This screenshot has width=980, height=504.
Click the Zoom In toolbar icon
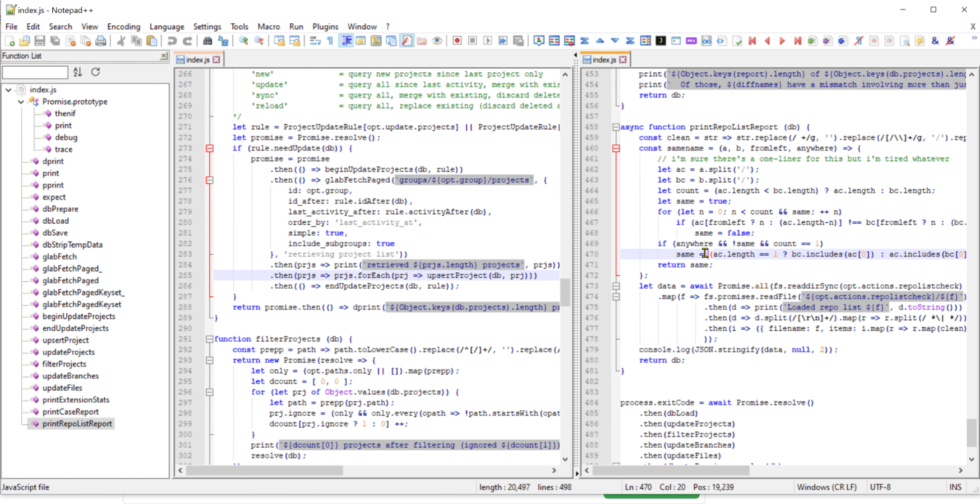click(244, 41)
